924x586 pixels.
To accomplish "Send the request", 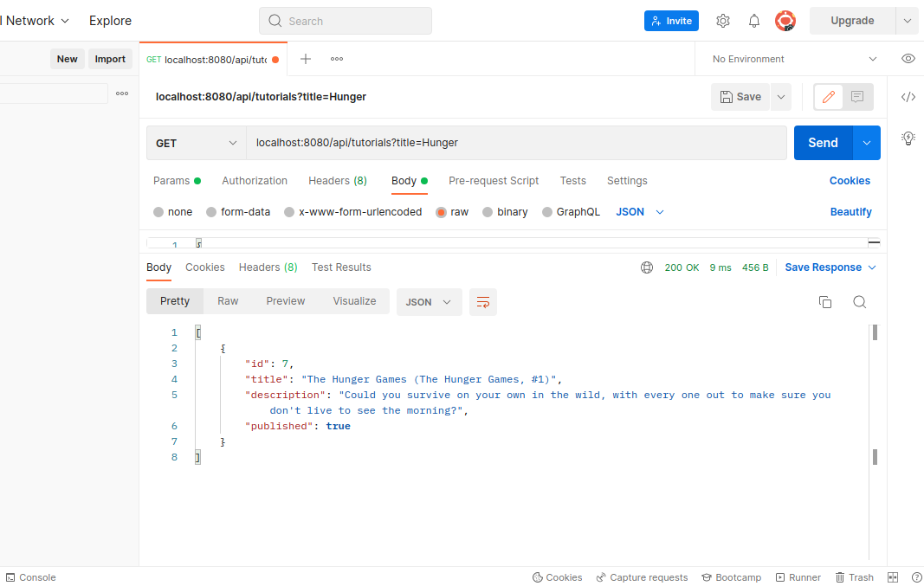I will coord(823,143).
